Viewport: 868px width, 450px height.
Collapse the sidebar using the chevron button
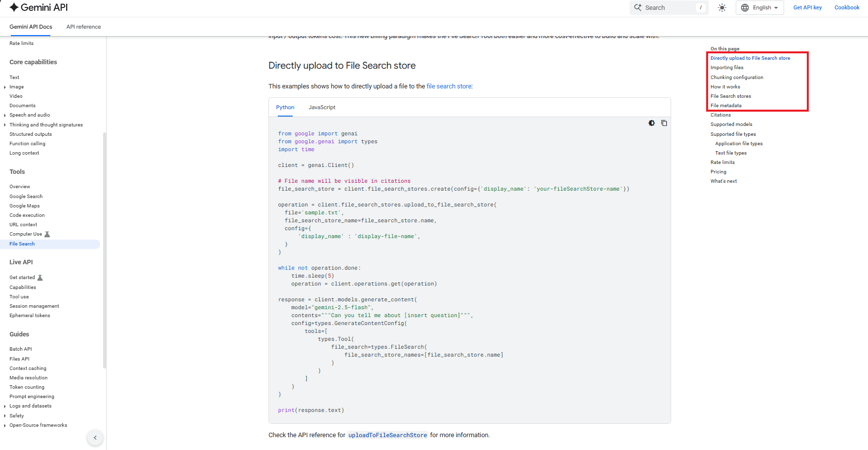pyautogui.click(x=95, y=438)
